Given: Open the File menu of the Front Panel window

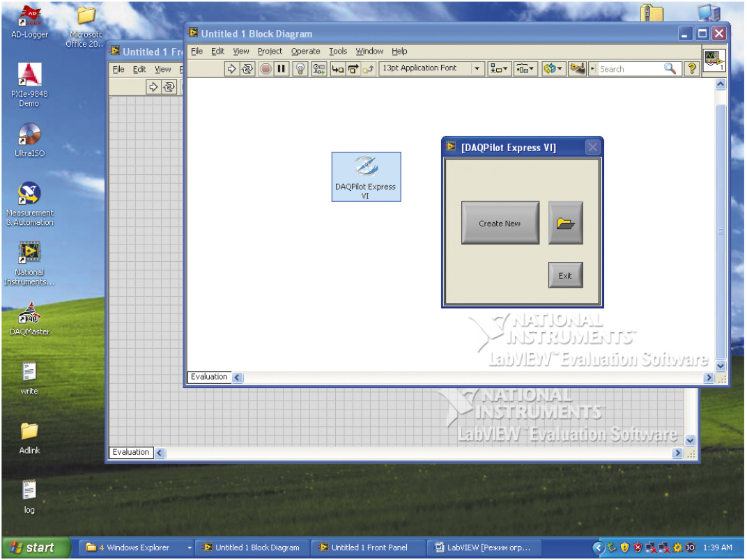Looking at the screenshot, I should (118, 70).
